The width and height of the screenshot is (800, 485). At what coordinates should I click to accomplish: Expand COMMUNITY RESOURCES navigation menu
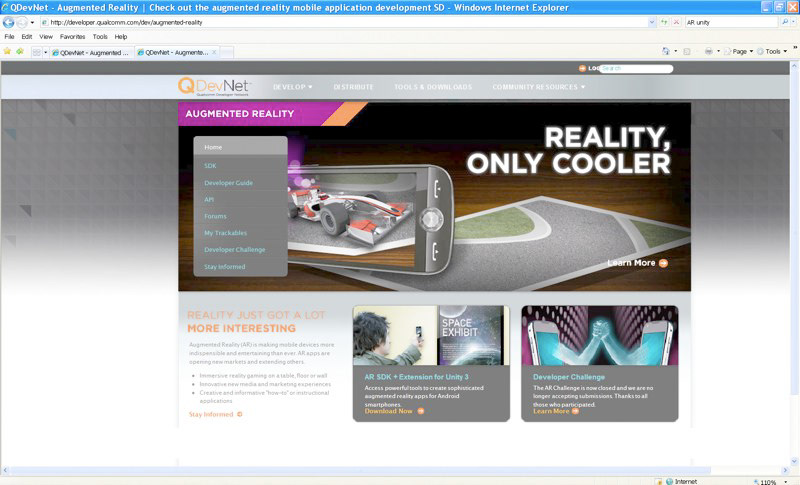(x=539, y=87)
